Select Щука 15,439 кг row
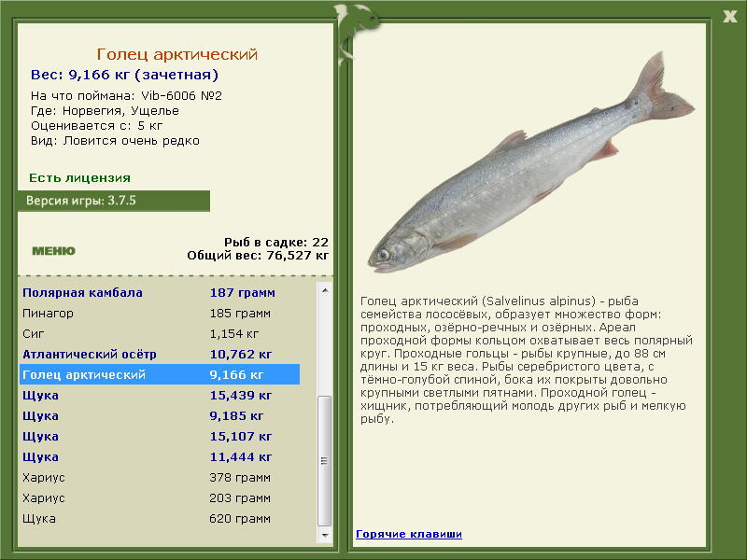 (x=160, y=395)
